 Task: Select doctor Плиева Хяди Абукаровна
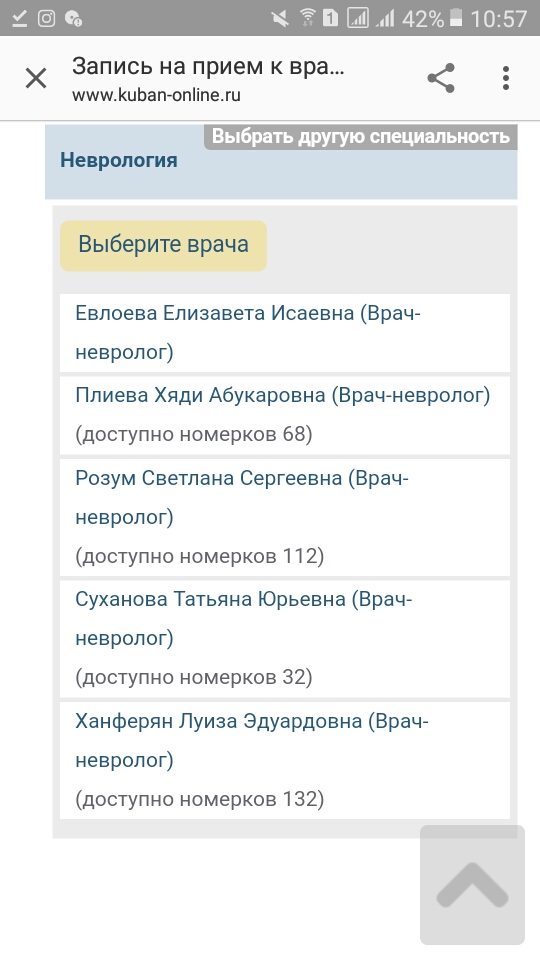[285, 414]
